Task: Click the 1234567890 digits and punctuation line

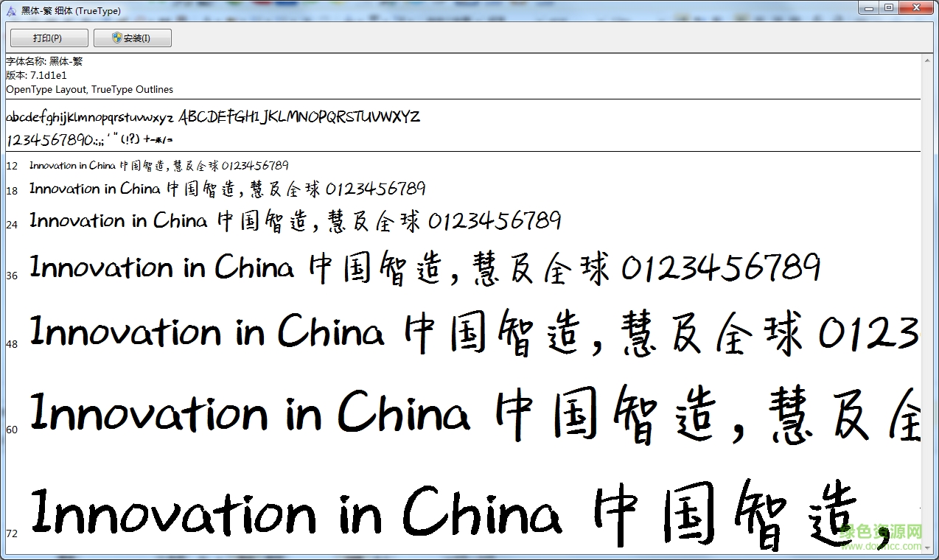Action: coord(89,139)
